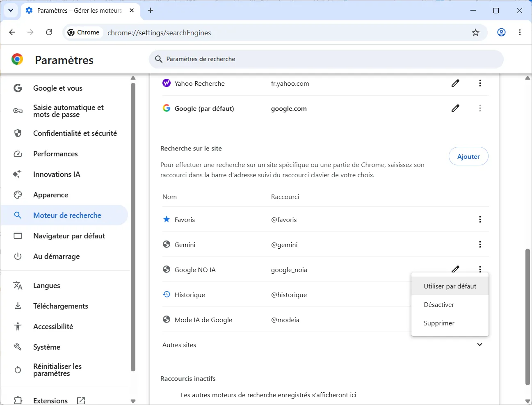
Task: Open Extensions link in sidebar
Action: (50, 400)
